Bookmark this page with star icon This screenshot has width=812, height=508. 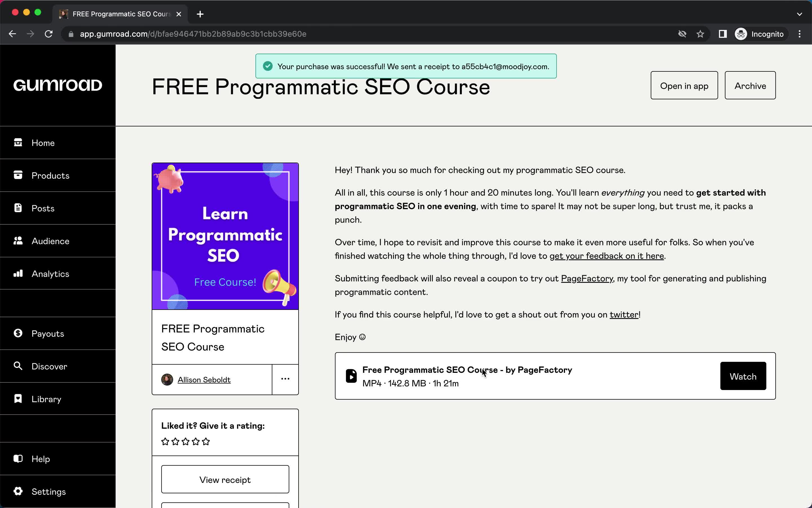tap(700, 34)
